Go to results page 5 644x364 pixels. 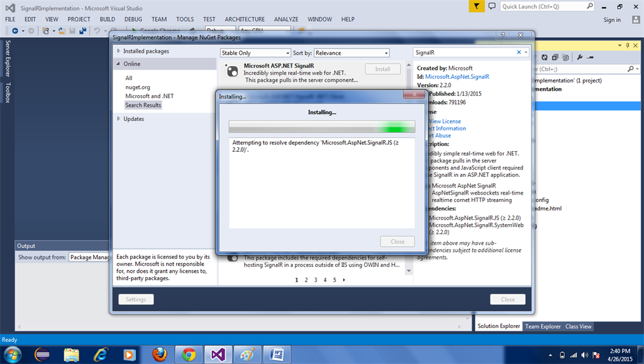point(335,280)
